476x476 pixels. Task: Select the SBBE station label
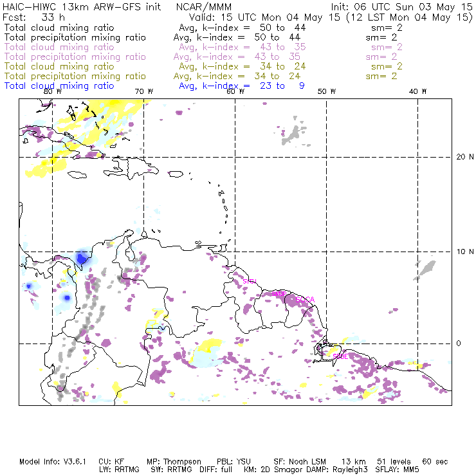point(340,356)
